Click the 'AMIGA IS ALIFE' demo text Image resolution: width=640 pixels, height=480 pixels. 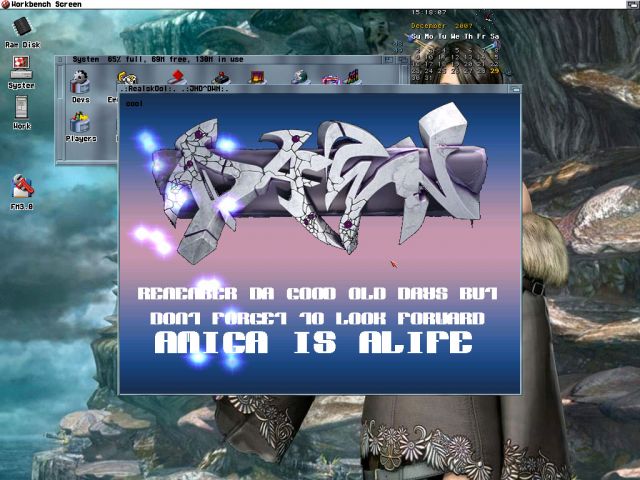tap(313, 342)
